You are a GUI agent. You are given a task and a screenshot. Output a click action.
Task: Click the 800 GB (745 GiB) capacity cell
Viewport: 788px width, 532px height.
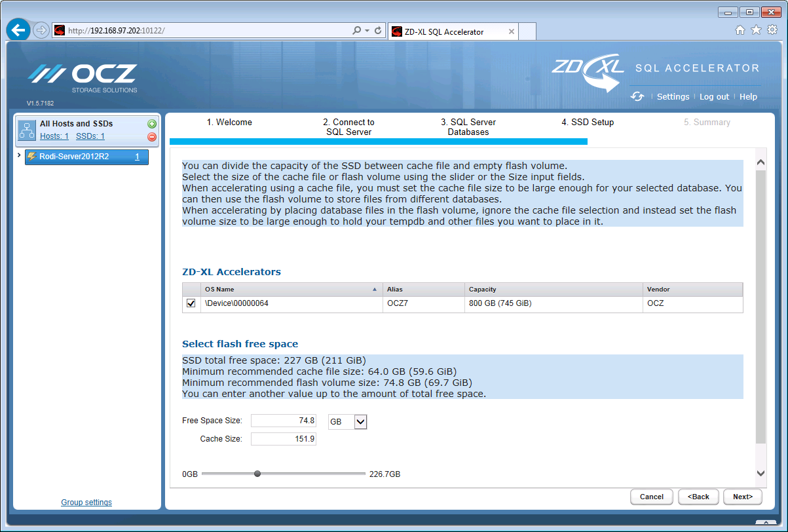(x=553, y=304)
